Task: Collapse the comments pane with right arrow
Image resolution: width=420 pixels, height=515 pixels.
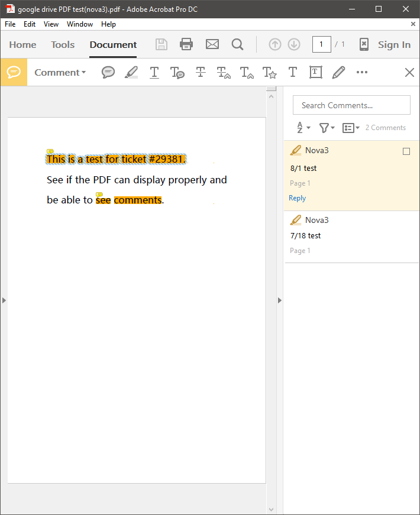Action: [280, 300]
